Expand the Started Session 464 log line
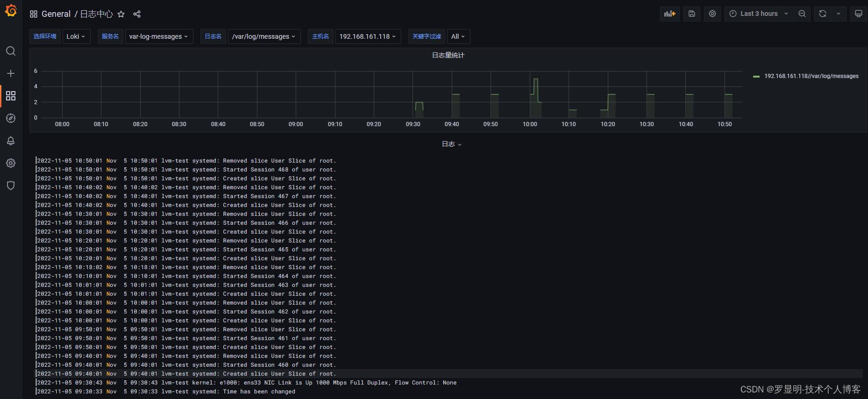Image resolution: width=868 pixels, height=399 pixels. (x=448, y=276)
